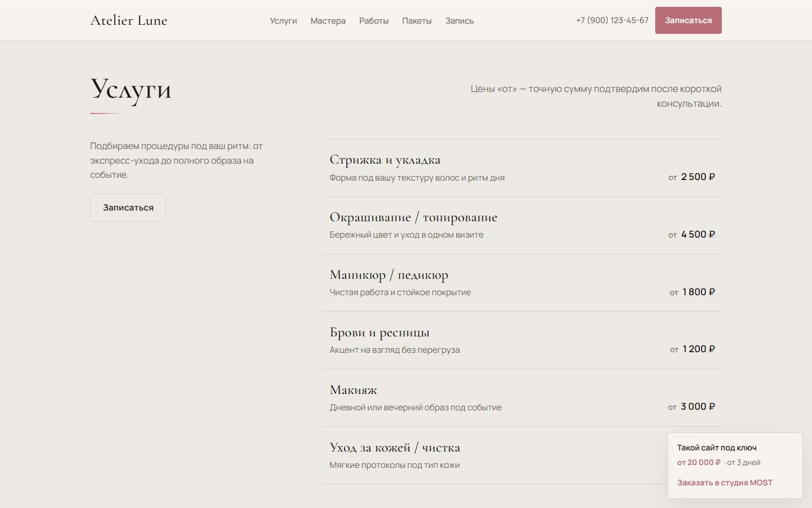Image resolution: width=812 pixels, height=508 pixels.
Task: Call the phone number +7 (900) 123-45-67
Action: (612, 20)
